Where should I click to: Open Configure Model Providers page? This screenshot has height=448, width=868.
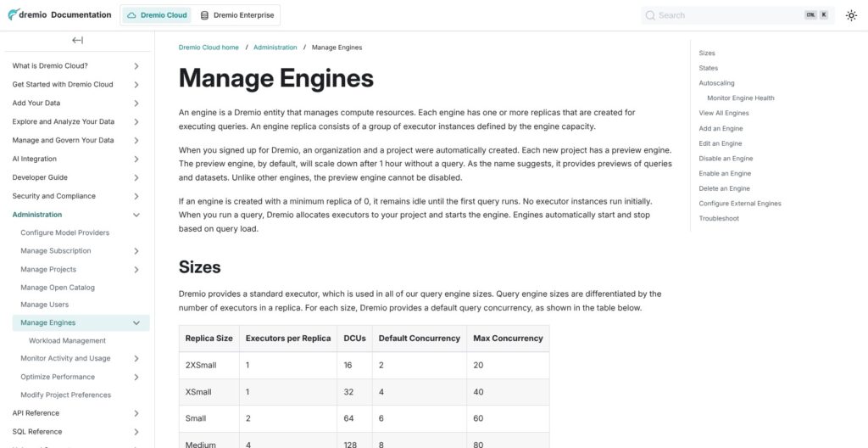[64, 232]
